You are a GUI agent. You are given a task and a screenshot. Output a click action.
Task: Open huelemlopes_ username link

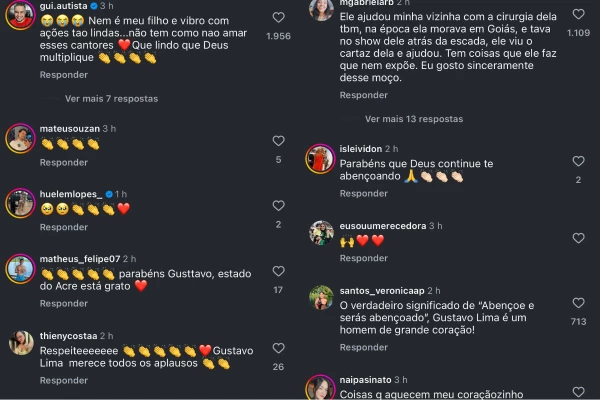click(x=71, y=194)
